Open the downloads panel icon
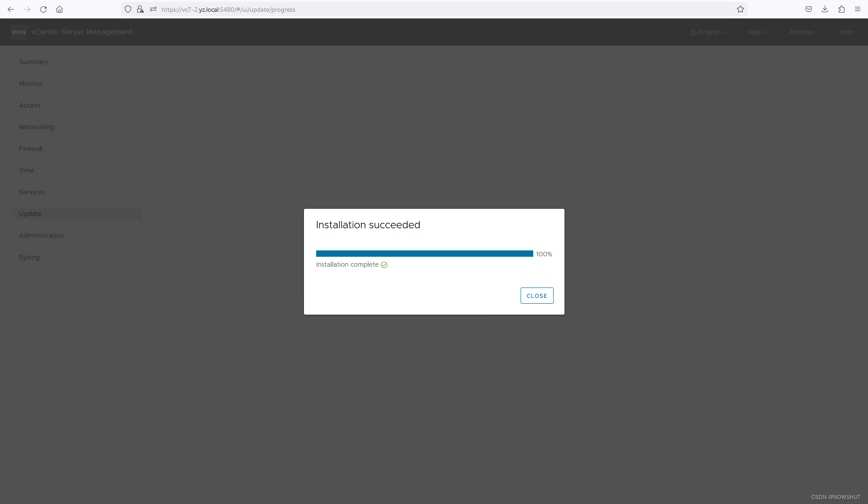Image resolution: width=868 pixels, height=504 pixels. [825, 9]
